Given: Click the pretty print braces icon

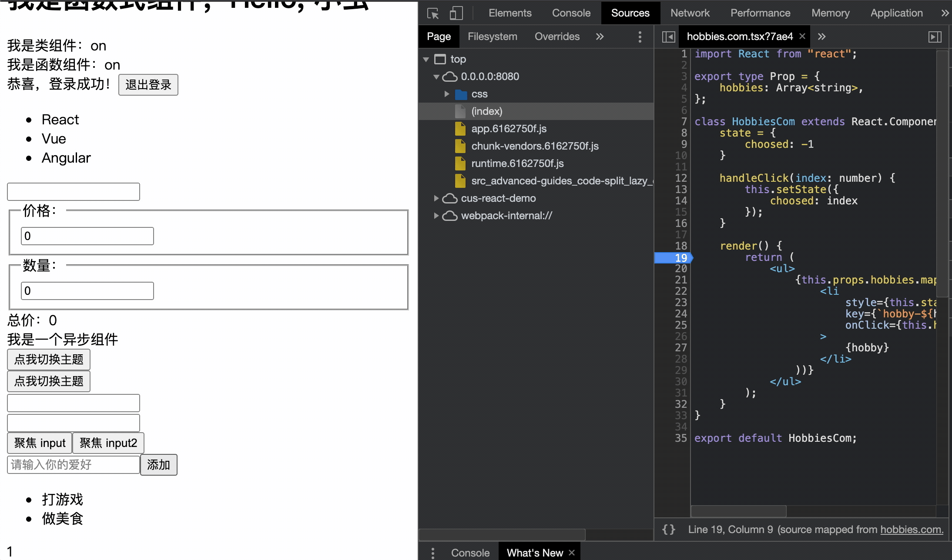Looking at the screenshot, I should tap(668, 530).
